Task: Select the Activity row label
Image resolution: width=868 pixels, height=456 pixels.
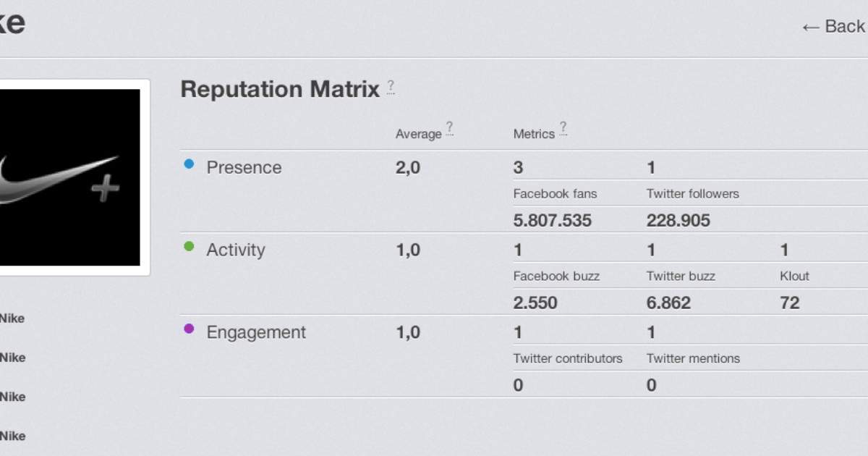Action: point(236,250)
